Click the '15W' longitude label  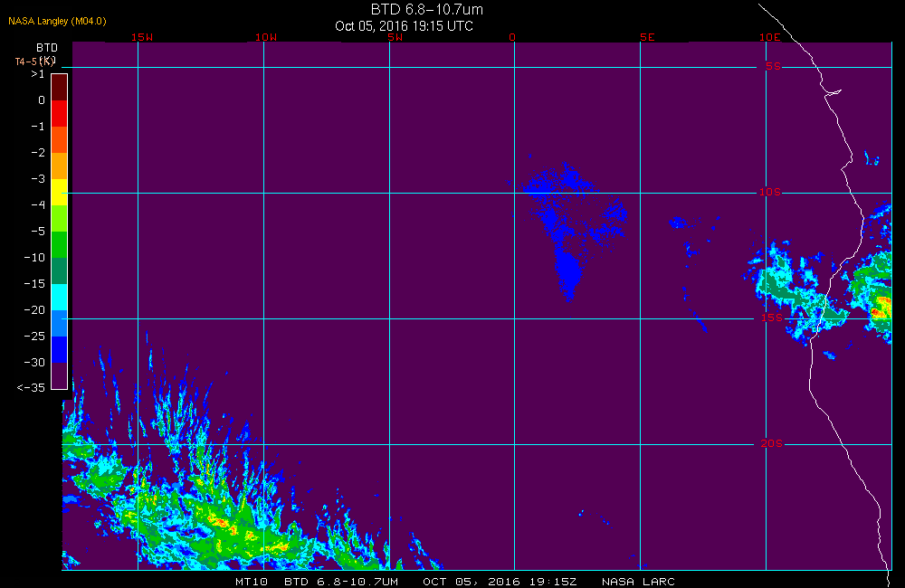coord(142,37)
